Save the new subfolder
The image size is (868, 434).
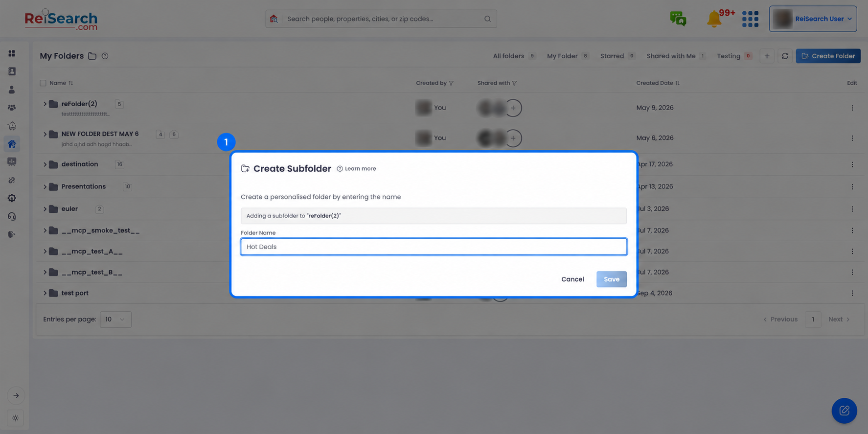point(611,279)
